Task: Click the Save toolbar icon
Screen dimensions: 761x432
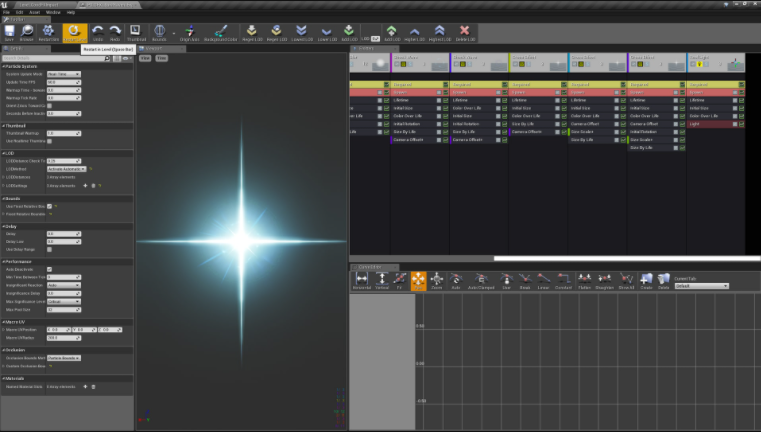Action: point(9,33)
